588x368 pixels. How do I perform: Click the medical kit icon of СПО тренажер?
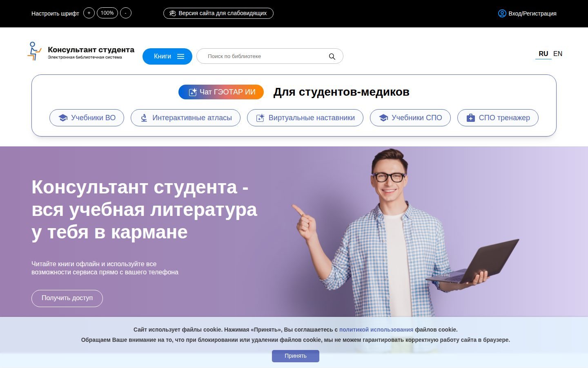[470, 118]
